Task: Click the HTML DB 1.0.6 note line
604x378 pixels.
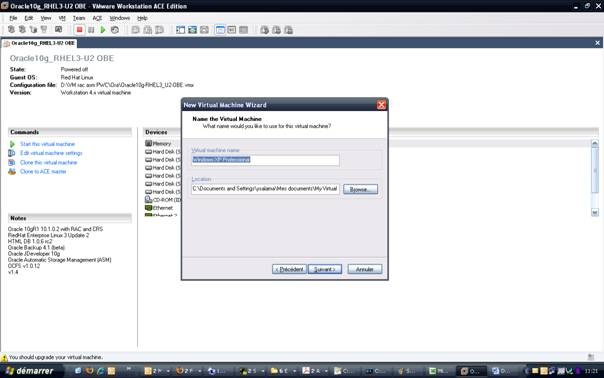Action: click(30, 241)
